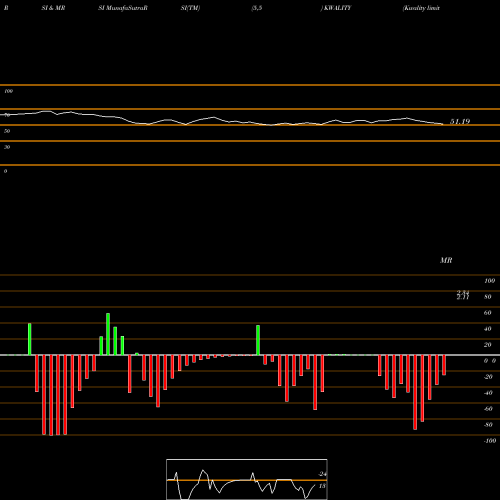
Task: Click the -60 label on the MR axis
Action: click(x=488, y=409)
